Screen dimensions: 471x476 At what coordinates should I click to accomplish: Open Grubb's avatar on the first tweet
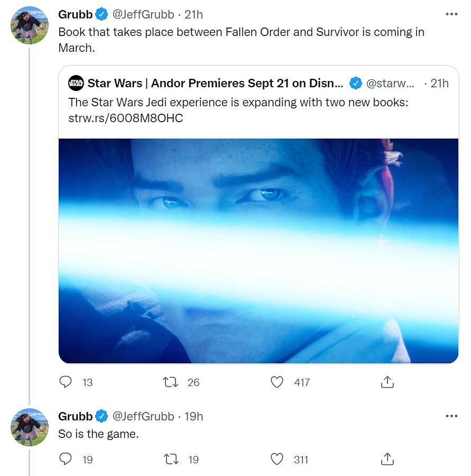pos(30,25)
